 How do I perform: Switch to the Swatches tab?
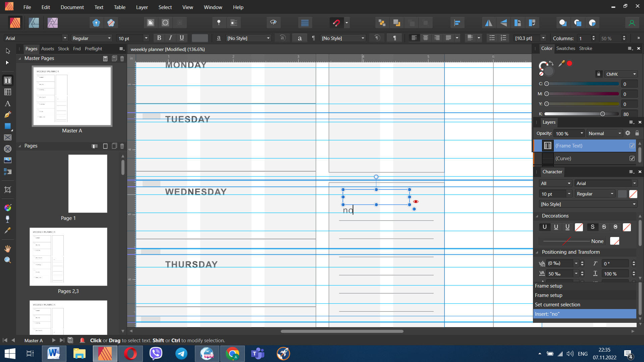click(x=565, y=48)
